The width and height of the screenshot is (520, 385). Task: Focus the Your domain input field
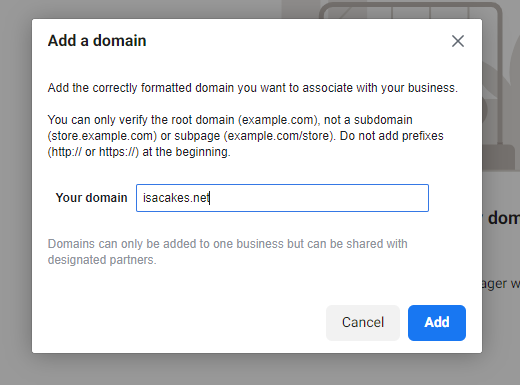[x=282, y=198]
